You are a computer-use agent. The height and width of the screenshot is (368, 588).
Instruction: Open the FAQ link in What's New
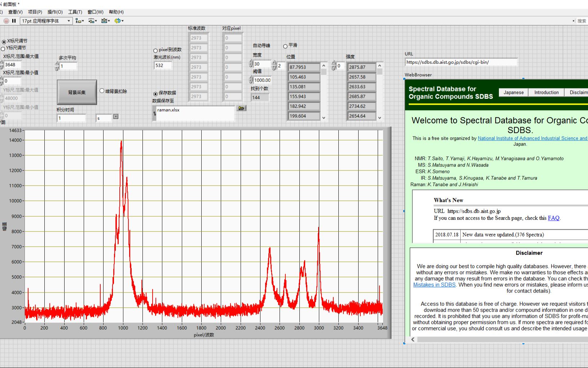[x=553, y=218]
